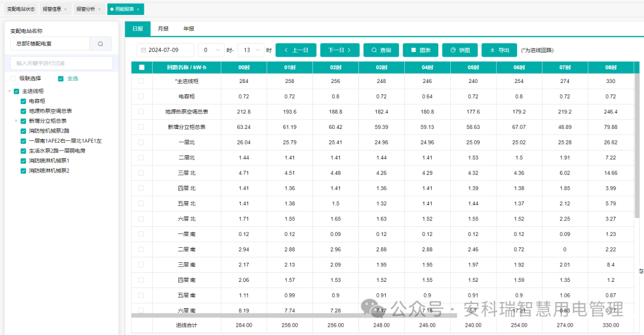Click the 查询 query button
The height and width of the screenshot is (335, 644).
(381, 50)
